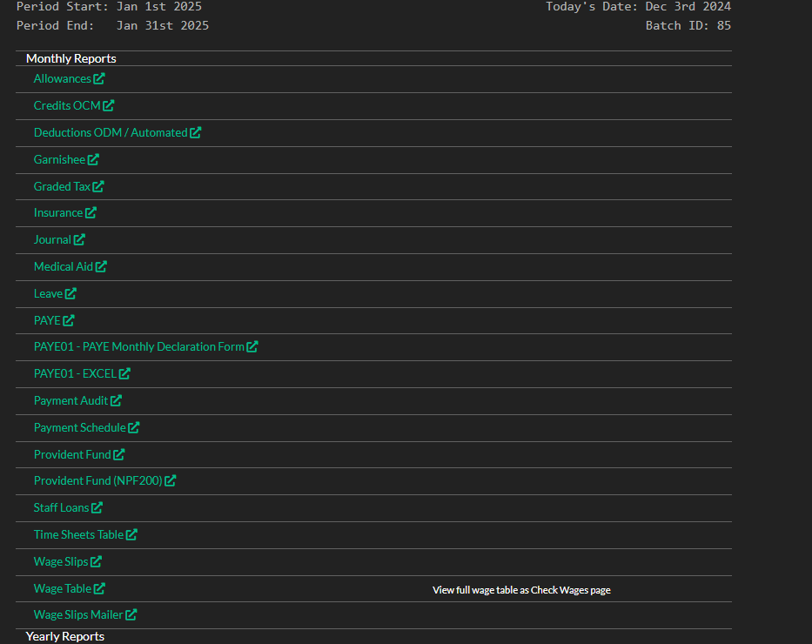Click the external-link icon next to Payment Schedule
812x644 pixels.
click(x=134, y=428)
